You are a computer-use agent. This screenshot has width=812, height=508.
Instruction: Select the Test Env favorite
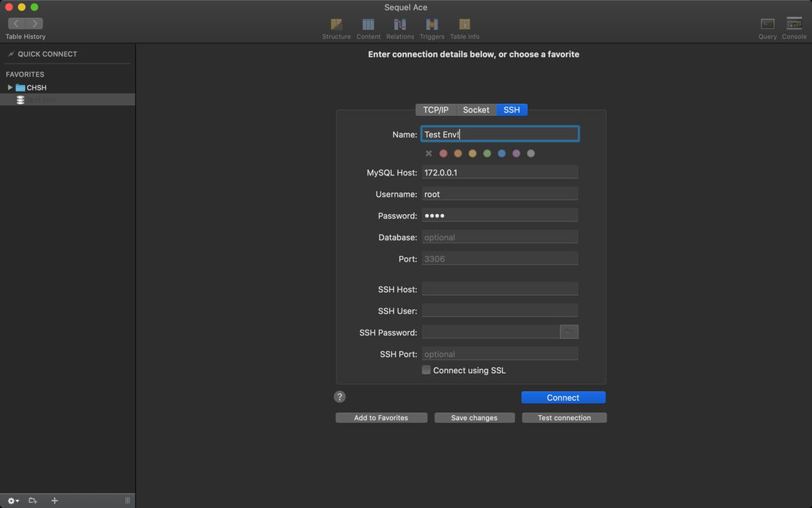point(68,100)
